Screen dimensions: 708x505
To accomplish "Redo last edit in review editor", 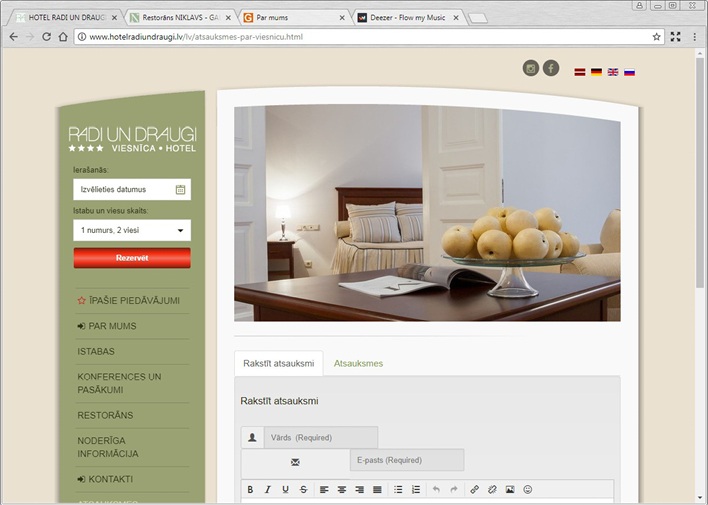I will tap(454, 489).
